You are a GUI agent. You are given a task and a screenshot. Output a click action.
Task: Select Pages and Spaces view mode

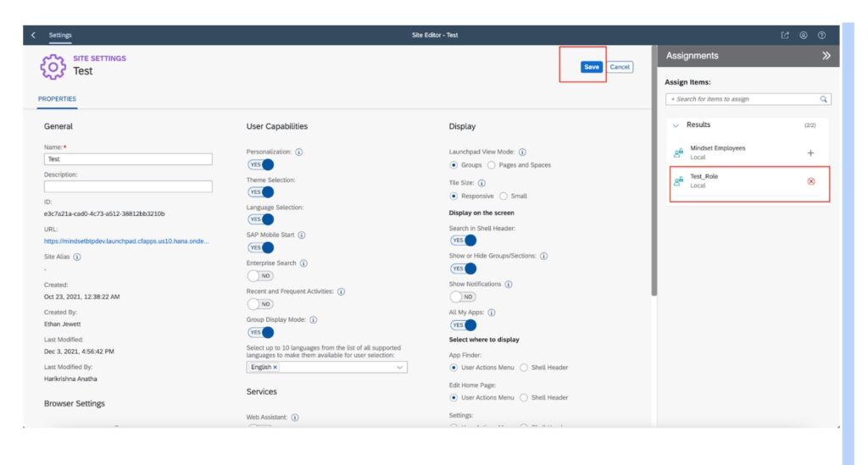click(x=491, y=165)
